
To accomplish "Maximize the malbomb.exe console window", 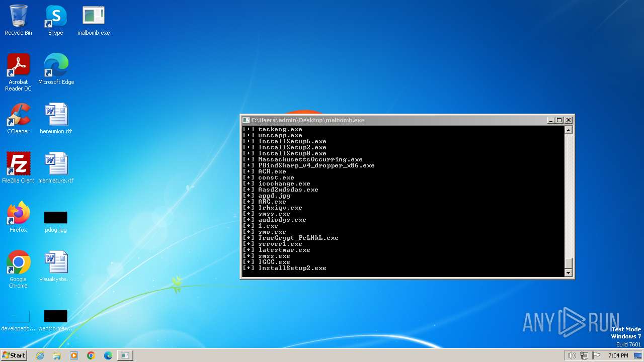I will (x=559, y=120).
